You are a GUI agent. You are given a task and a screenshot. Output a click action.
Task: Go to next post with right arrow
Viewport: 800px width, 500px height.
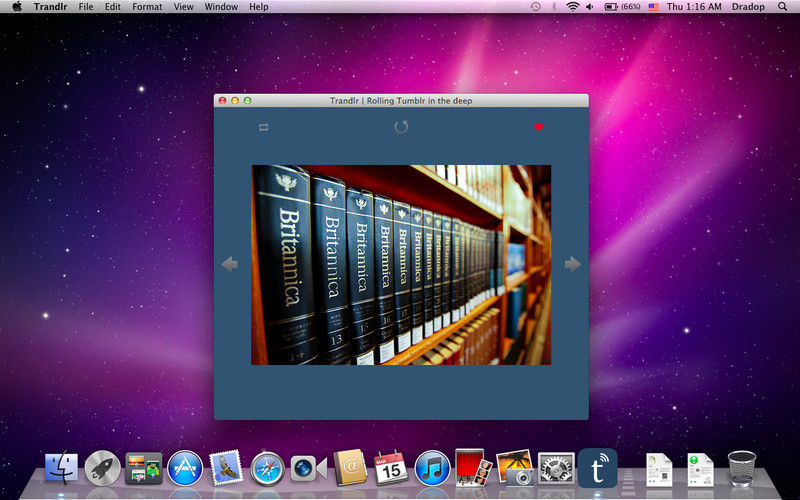[x=573, y=264]
